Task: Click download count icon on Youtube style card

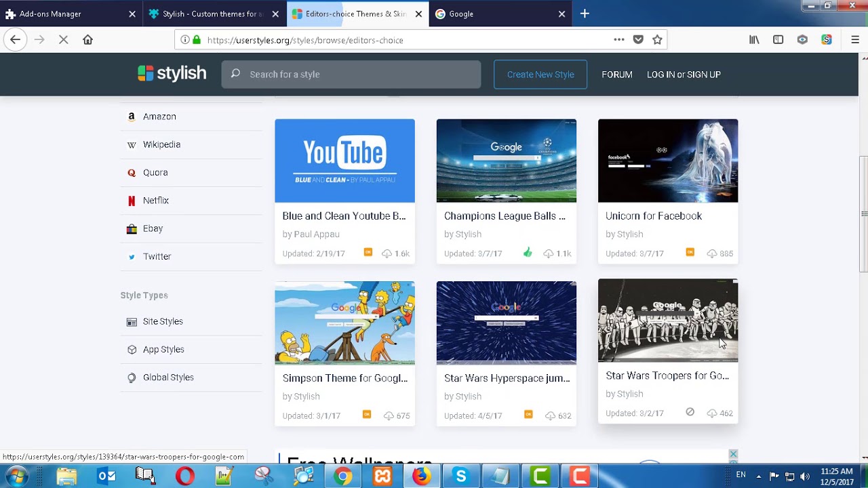Action: 387,253
